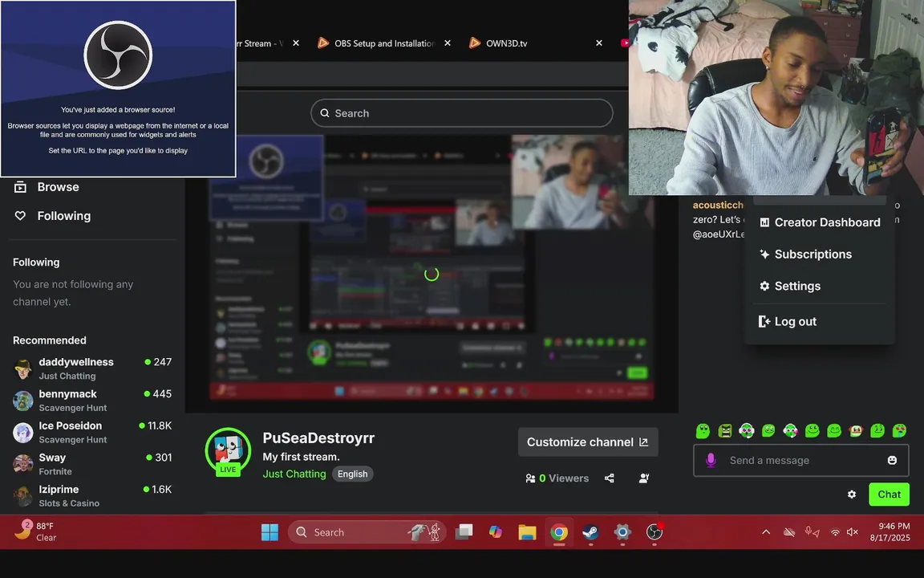This screenshot has height=578, width=924.
Task: Click the daddywellness avatar
Action: pos(23,369)
